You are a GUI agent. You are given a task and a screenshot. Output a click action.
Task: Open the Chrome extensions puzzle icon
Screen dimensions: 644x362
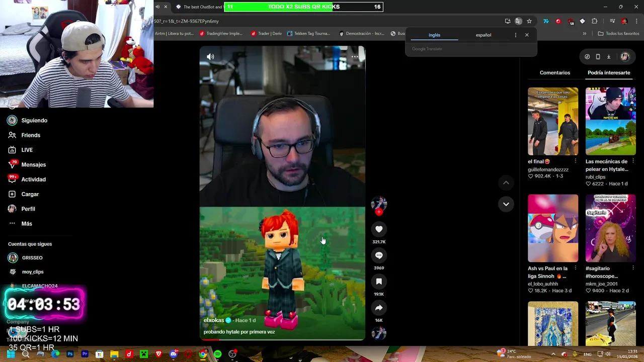click(595, 21)
